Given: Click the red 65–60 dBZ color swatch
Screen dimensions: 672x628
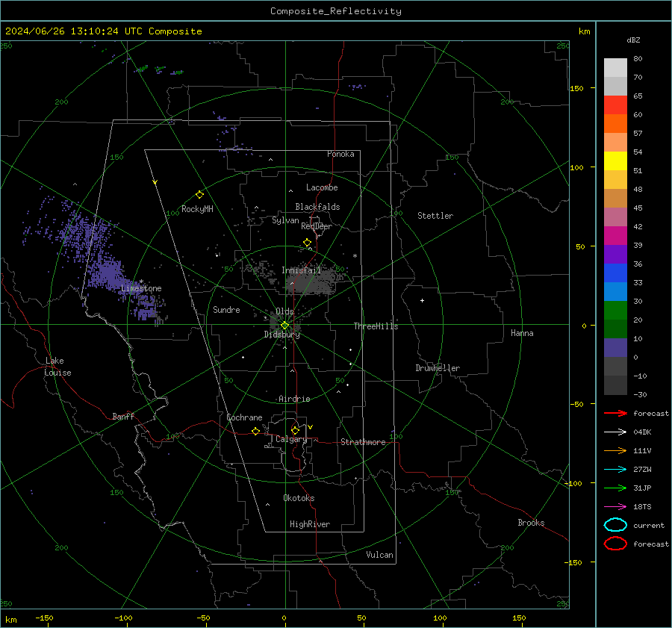Looking at the screenshot, I should click(615, 105).
